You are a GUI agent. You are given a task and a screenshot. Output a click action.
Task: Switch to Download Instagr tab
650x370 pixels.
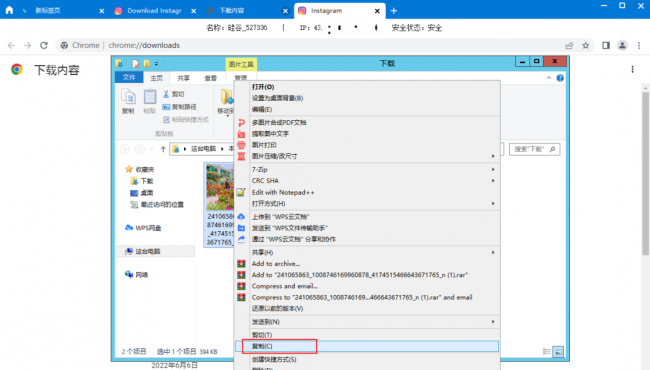click(x=155, y=11)
